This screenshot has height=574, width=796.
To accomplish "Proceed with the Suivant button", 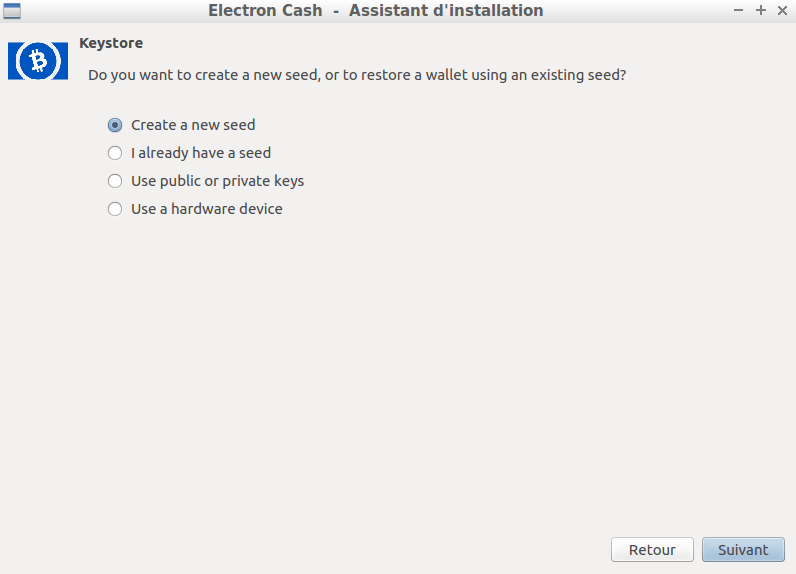I will coord(743,550).
